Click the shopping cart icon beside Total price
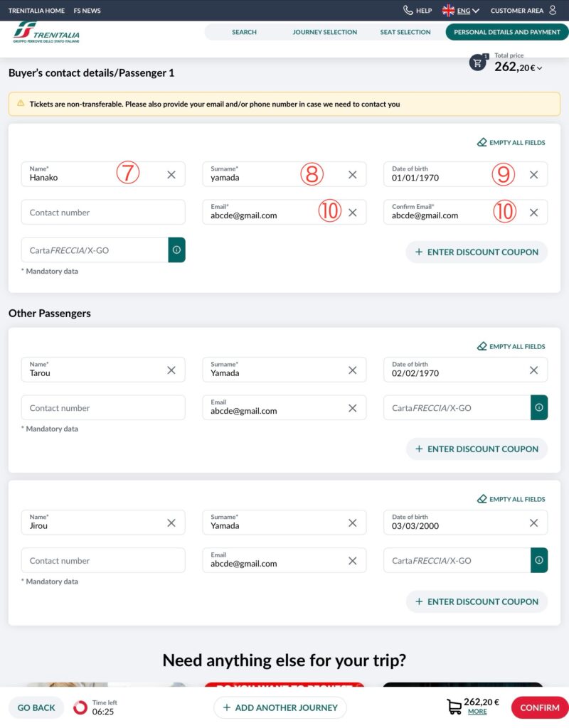 (477, 63)
